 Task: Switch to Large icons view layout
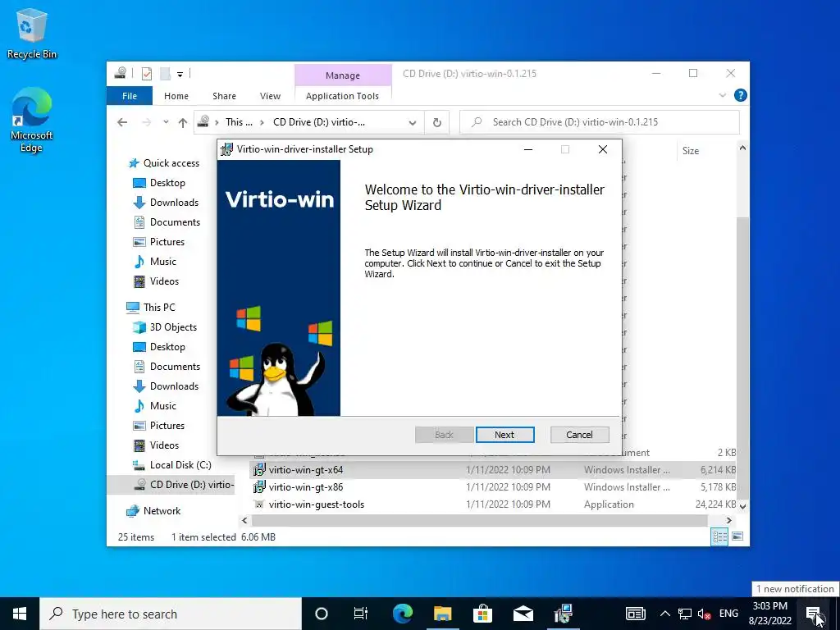tap(737, 536)
